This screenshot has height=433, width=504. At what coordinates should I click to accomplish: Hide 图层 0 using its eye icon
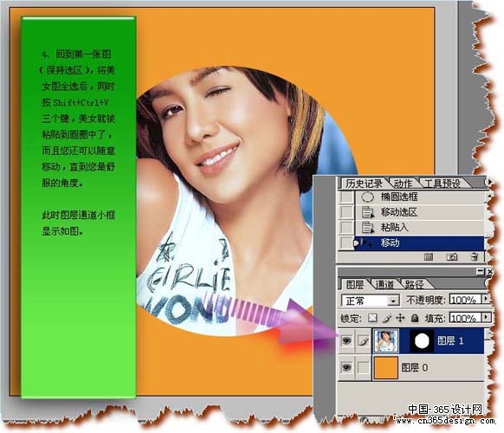coord(346,367)
